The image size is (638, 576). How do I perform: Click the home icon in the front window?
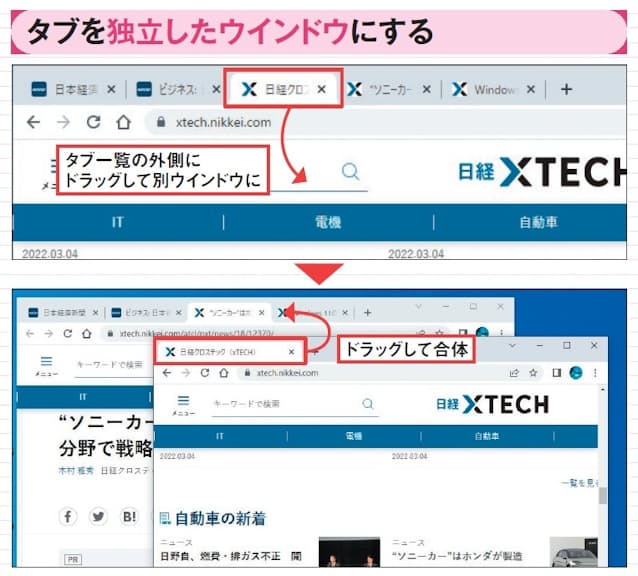coord(224,373)
